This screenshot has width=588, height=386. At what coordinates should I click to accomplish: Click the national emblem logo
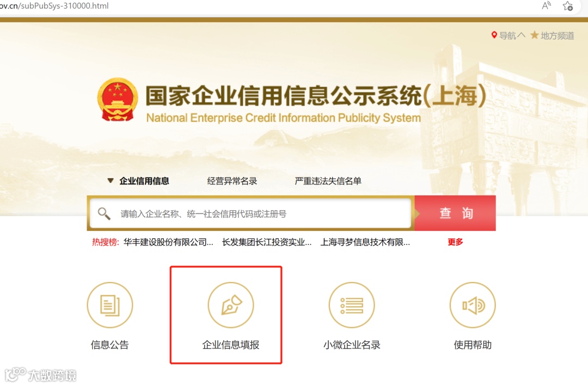[x=118, y=100]
